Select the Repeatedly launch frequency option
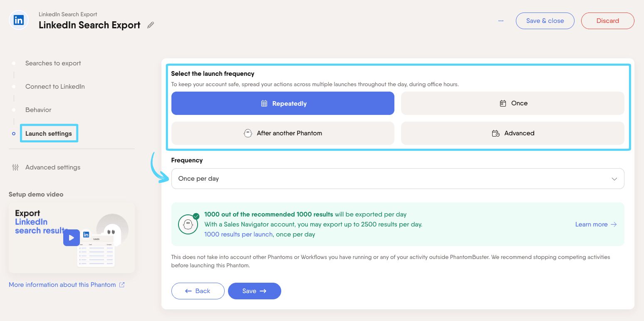This screenshot has width=644, height=321. (x=283, y=103)
